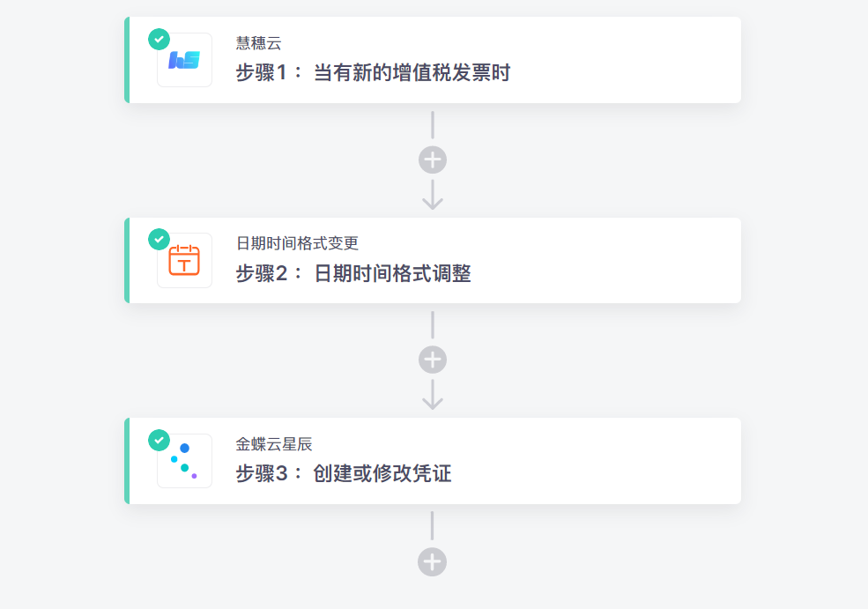Click the arrow connector below 步骤2

[433, 395]
